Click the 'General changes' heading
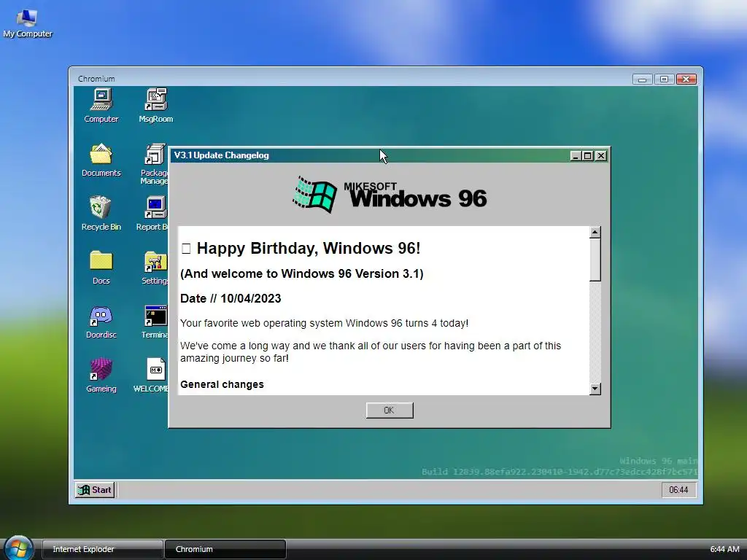The height and width of the screenshot is (560, 747). coord(222,384)
